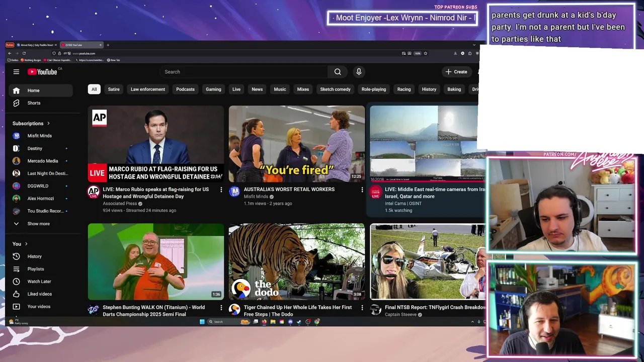The image size is (644, 362).
Task: Expand the You section chevron
Action: (x=26, y=244)
